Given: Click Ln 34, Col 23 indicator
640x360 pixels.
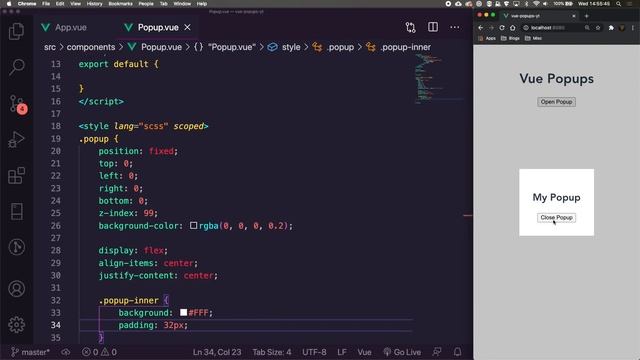Looking at the screenshot, I should (x=217, y=352).
